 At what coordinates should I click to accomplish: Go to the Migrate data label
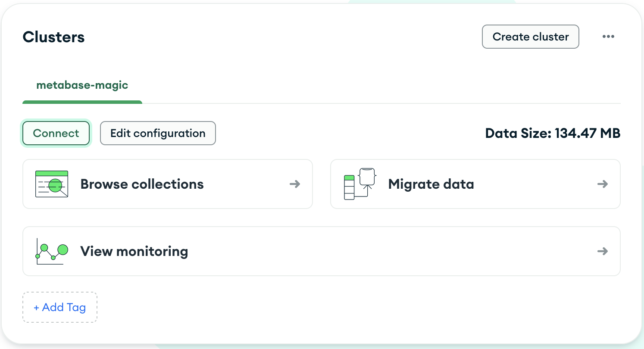431,184
